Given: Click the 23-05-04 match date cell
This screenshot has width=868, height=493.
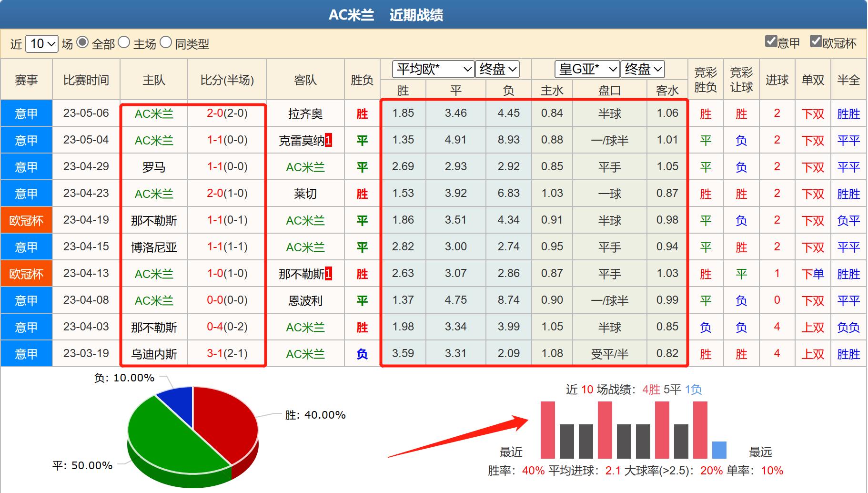Looking at the screenshot, I should 86,140.
